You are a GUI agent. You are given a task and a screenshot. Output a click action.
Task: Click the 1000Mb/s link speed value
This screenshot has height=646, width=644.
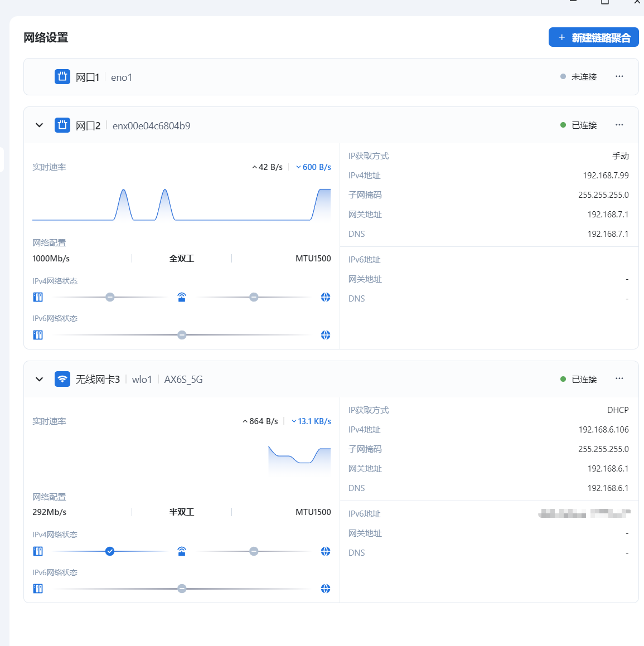point(51,258)
